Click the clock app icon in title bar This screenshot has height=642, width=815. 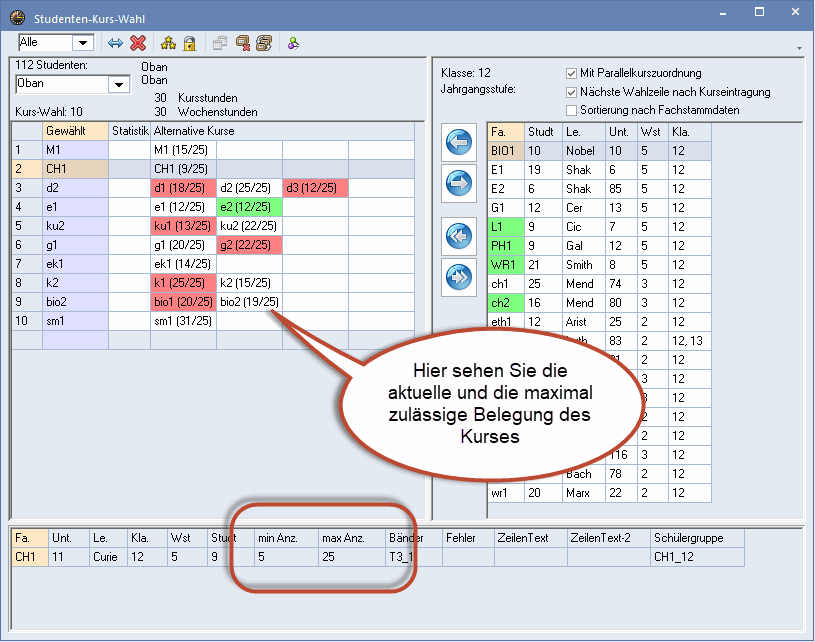click(x=18, y=18)
